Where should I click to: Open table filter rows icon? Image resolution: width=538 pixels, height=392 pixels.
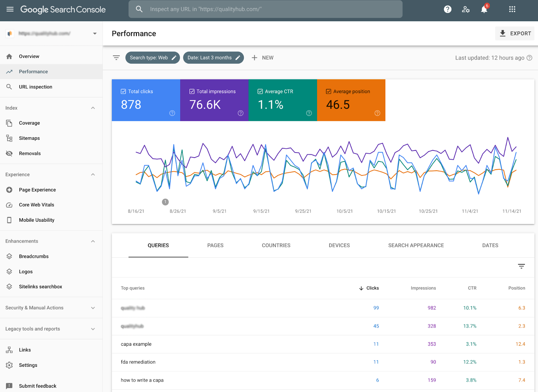pyautogui.click(x=521, y=266)
